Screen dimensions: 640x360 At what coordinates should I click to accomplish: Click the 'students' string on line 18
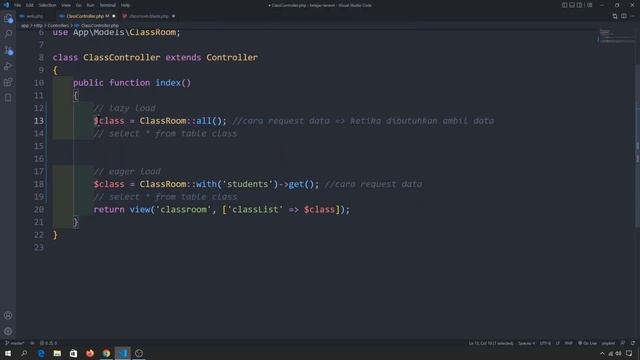click(247, 184)
